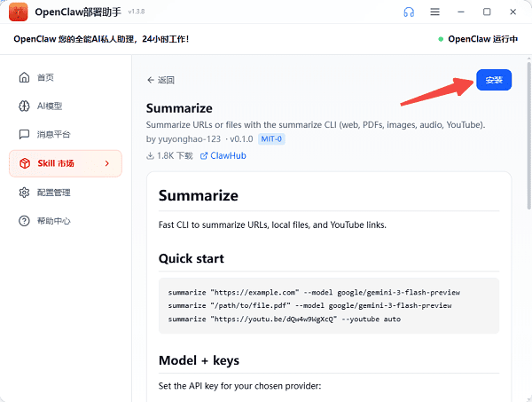Click the question mark icon for 帮助中心
This screenshot has height=402, width=532.
(24, 221)
